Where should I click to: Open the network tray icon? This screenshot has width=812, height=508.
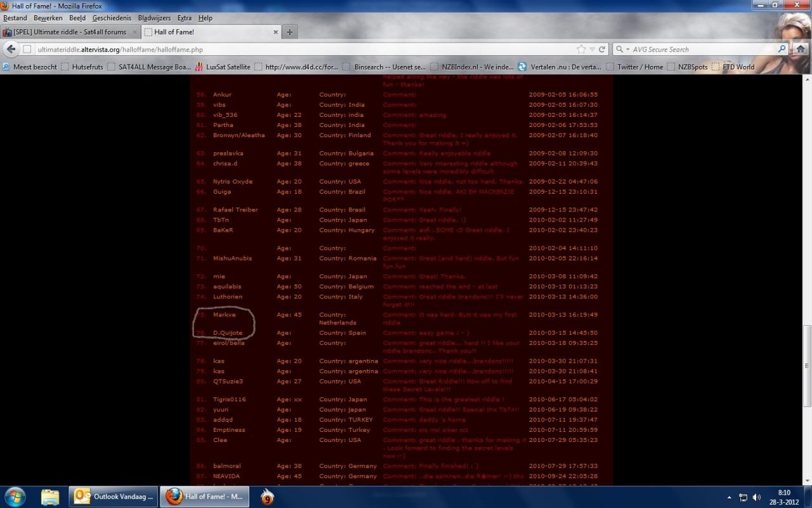click(x=743, y=497)
